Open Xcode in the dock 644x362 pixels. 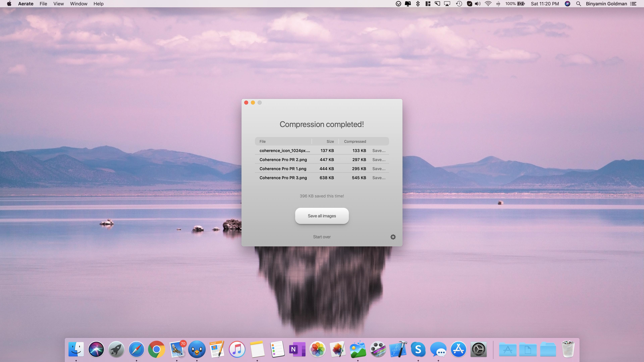[398, 349]
